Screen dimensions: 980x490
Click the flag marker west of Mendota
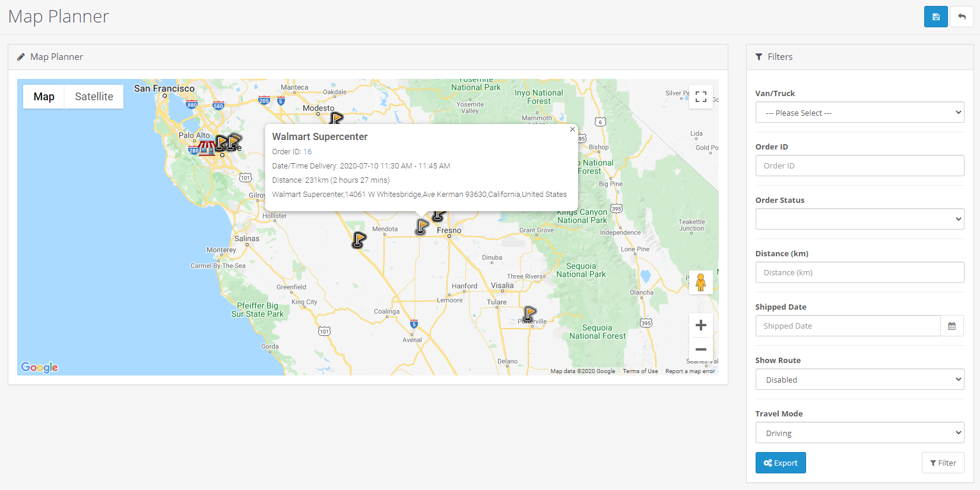[359, 240]
